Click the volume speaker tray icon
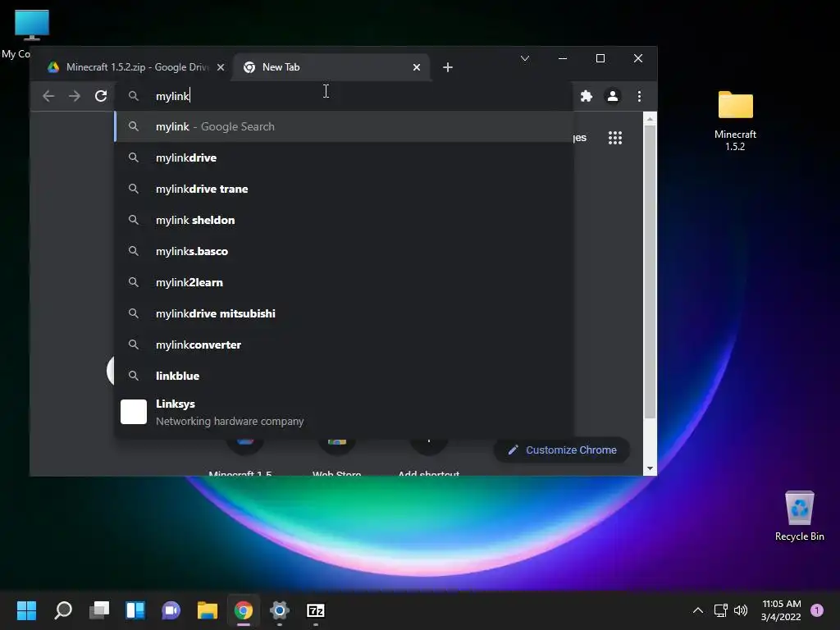This screenshot has width=840, height=630. 741,610
